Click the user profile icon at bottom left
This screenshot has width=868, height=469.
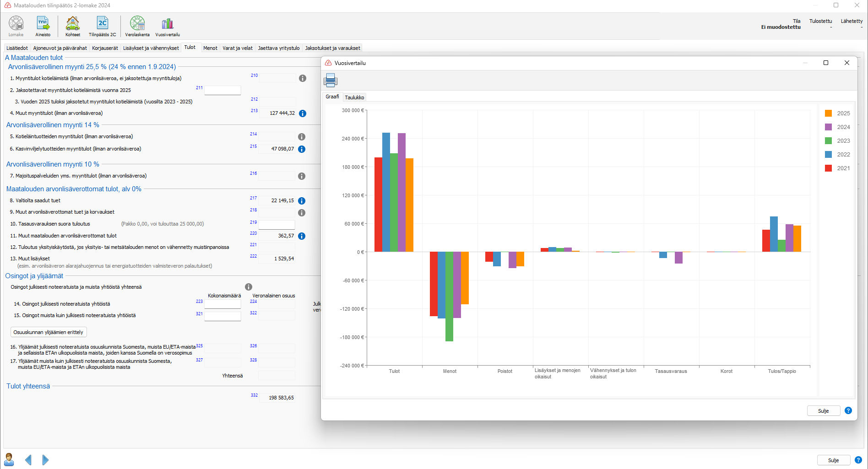coord(9,459)
